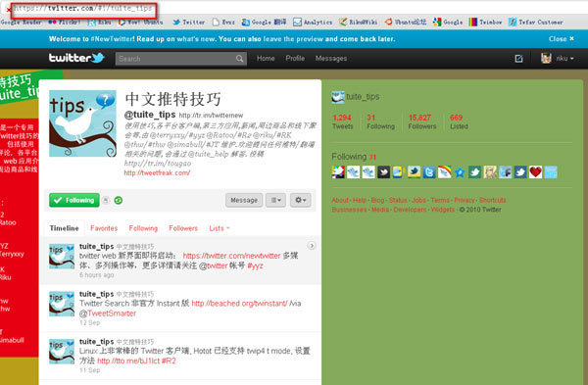Click the tuite_tips avatar of the 12 Sep tweet
The width and height of the screenshot is (588, 385).
pyautogui.click(x=62, y=304)
